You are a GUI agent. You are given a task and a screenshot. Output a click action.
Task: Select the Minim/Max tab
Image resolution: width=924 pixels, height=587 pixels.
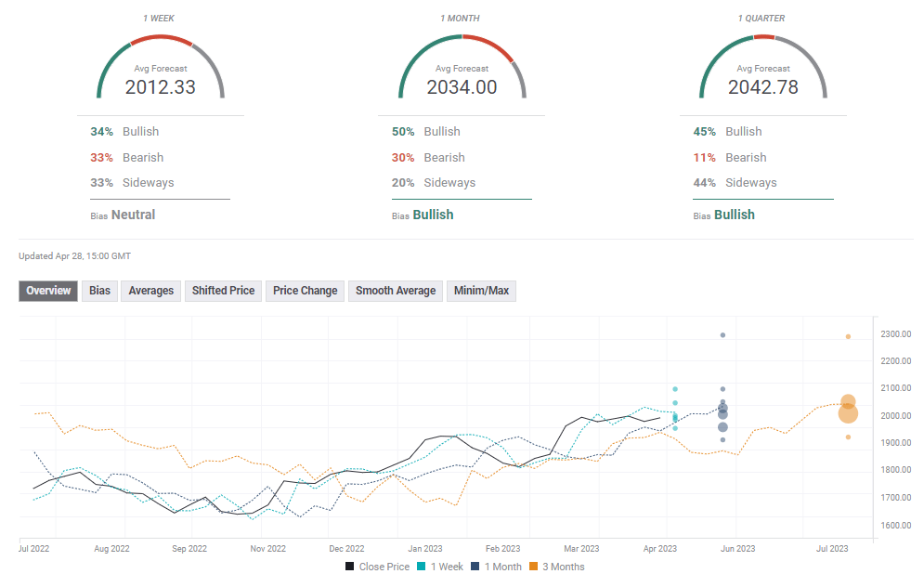[481, 291]
